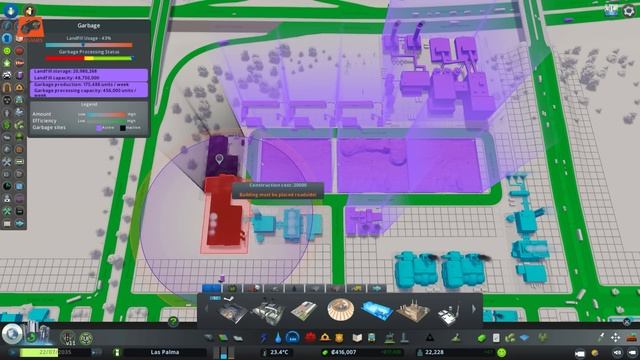This screenshot has height=360, width=640.
Task: Click the green question mark advisor icon
Action: 173,321
